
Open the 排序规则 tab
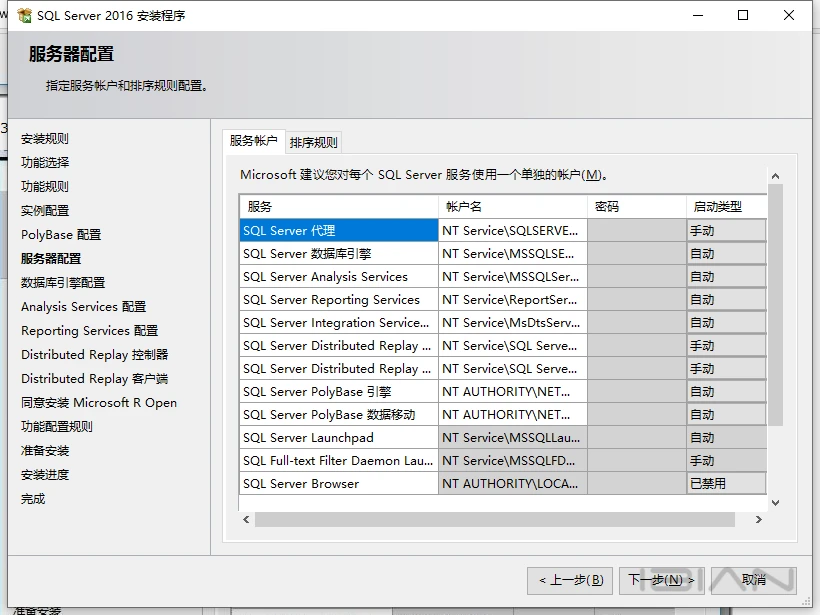click(313, 142)
